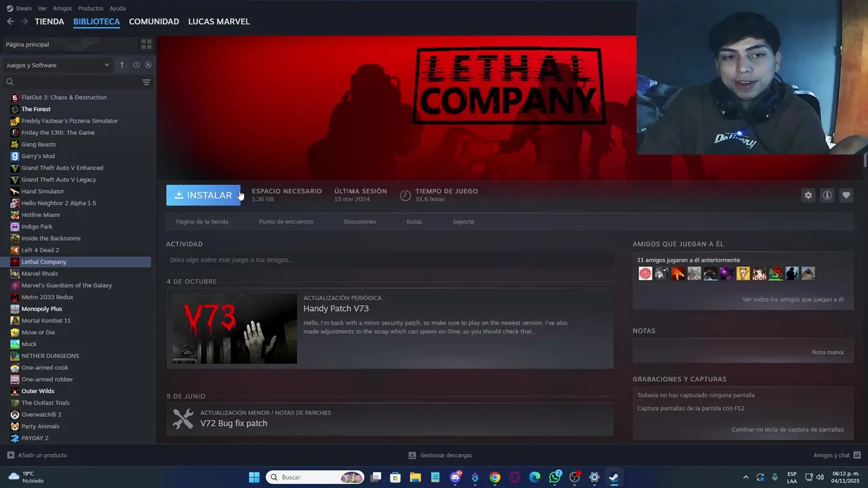This screenshot has width=868, height=488.
Task: Click the forward navigation arrow
Action: [24, 22]
